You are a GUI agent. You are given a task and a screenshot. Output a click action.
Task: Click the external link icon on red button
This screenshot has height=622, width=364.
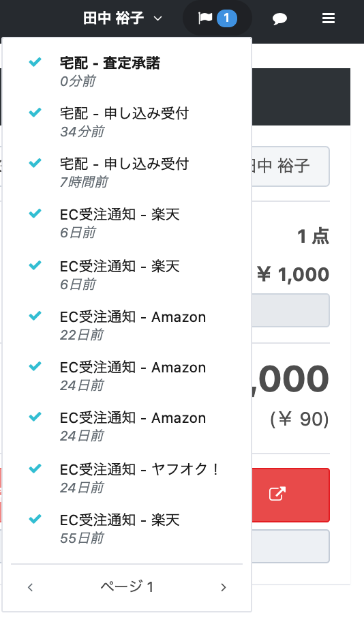(x=277, y=494)
